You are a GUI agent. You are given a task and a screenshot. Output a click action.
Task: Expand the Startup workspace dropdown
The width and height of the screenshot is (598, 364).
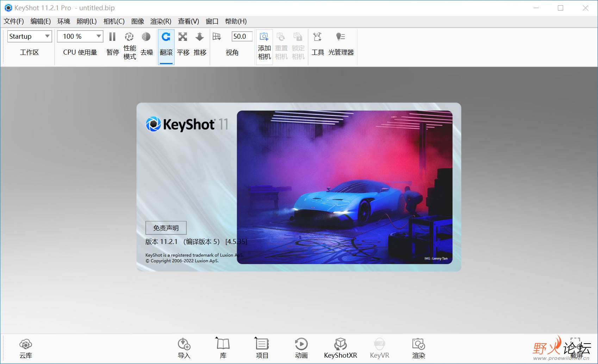tap(30, 36)
